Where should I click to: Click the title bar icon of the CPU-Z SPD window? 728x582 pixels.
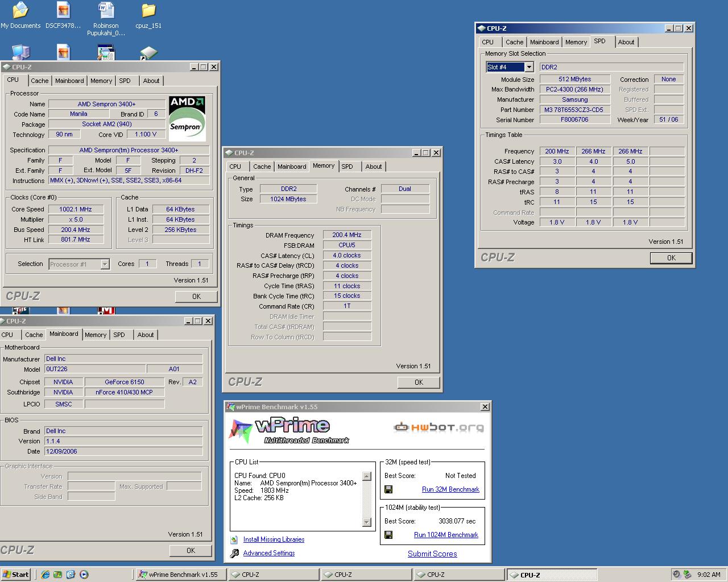tap(481, 28)
